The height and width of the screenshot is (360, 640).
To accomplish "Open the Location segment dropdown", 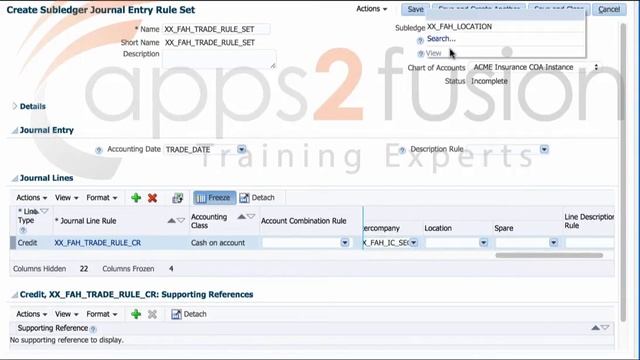I will tap(484, 243).
